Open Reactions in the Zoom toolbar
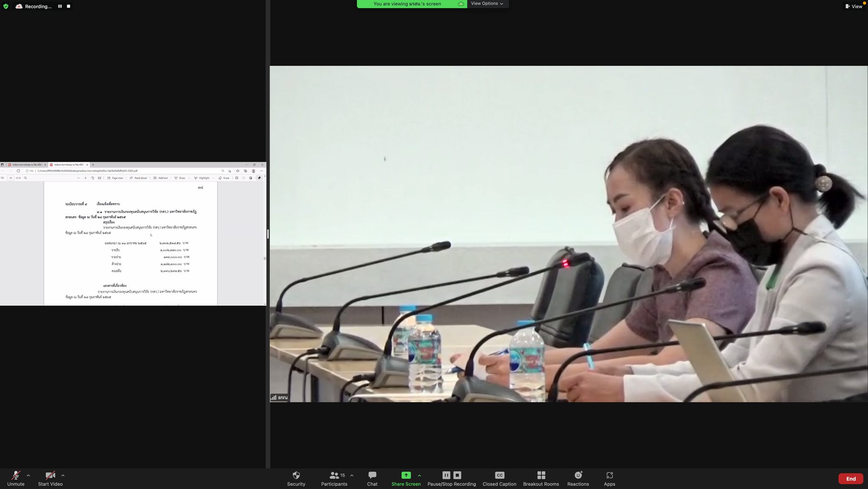The image size is (868, 489). coord(578,478)
